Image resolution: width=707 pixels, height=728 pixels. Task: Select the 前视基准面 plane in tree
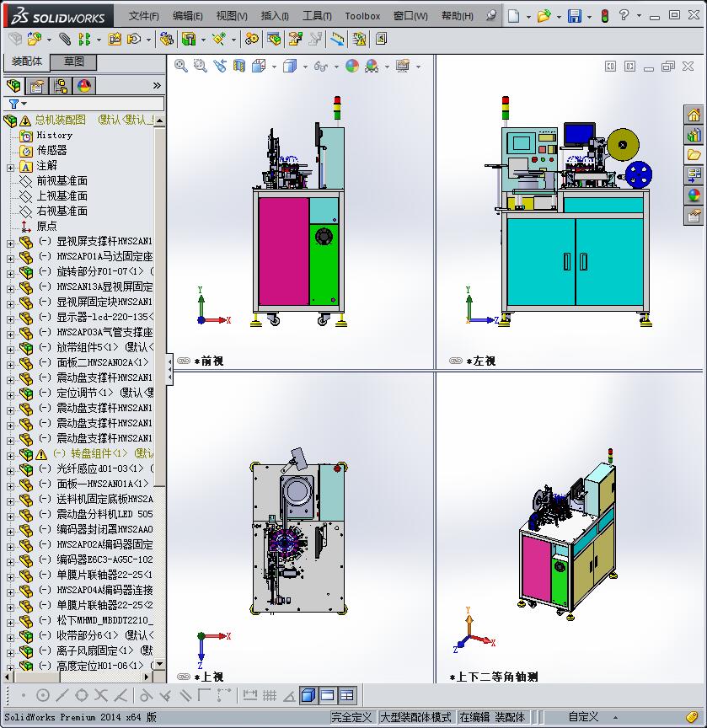[62, 180]
